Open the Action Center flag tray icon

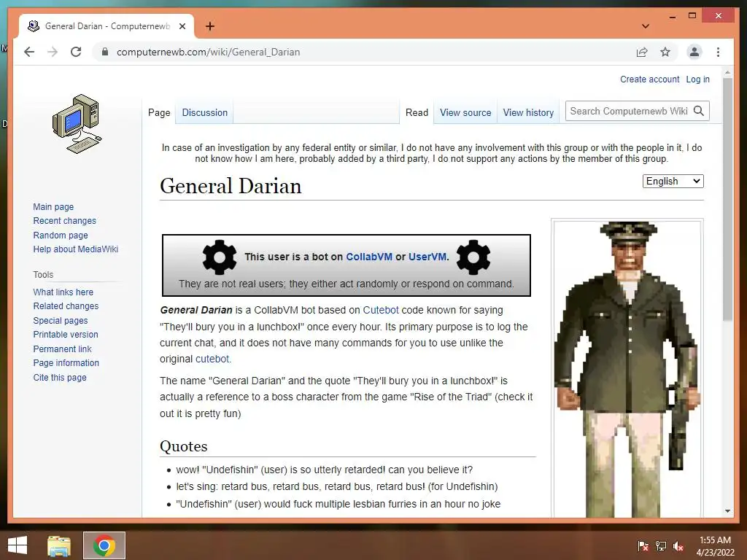[x=643, y=545]
